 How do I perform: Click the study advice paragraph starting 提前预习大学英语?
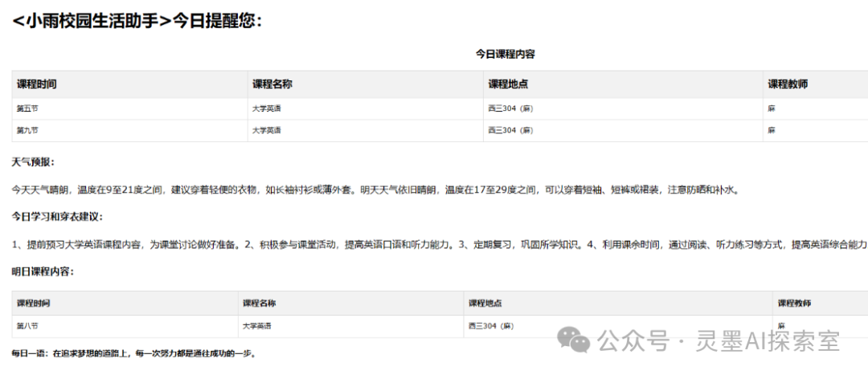click(440, 244)
